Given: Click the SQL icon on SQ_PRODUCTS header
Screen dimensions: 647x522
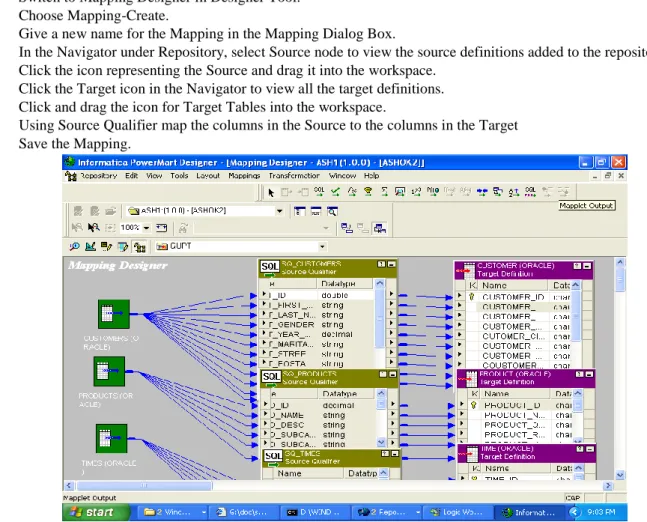Looking at the screenshot, I should coord(272,377).
